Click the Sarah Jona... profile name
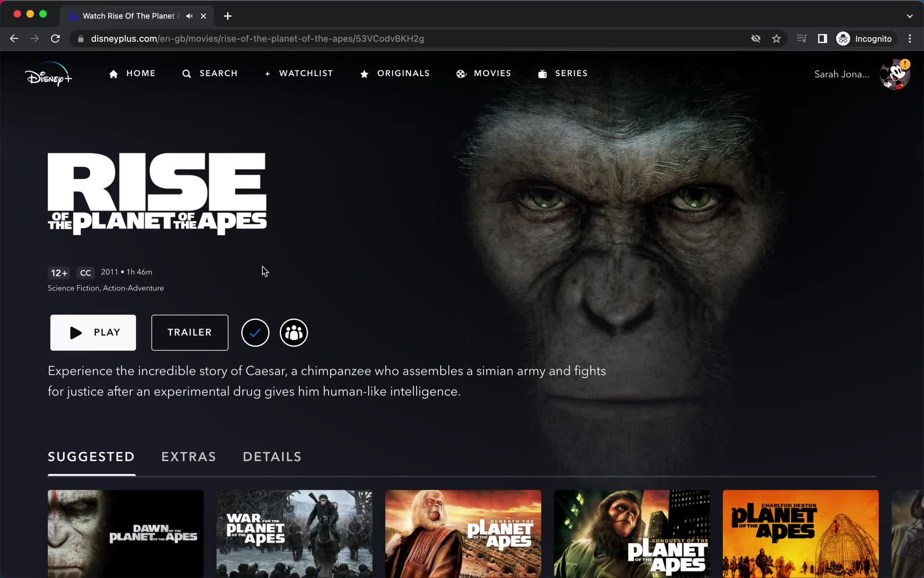 pos(842,74)
